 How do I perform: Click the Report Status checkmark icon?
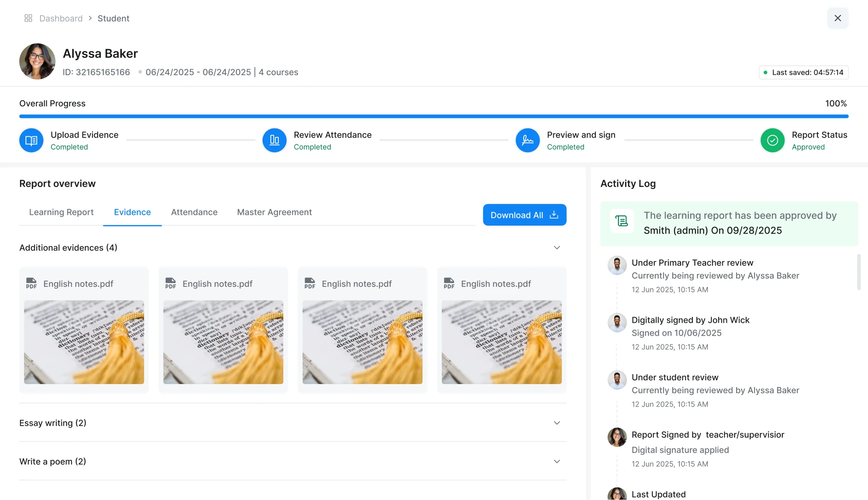pos(772,140)
